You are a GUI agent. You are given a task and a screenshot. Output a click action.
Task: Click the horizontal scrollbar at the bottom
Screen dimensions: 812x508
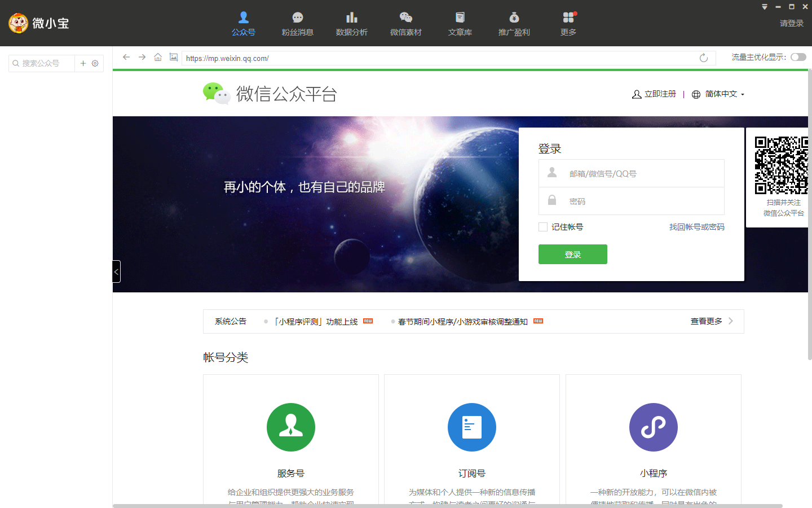[x=447, y=506]
